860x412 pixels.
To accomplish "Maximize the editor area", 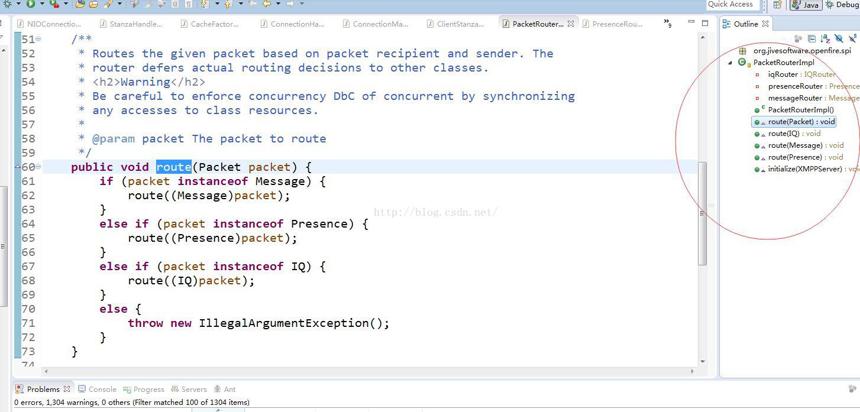I will (x=705, y=24).
